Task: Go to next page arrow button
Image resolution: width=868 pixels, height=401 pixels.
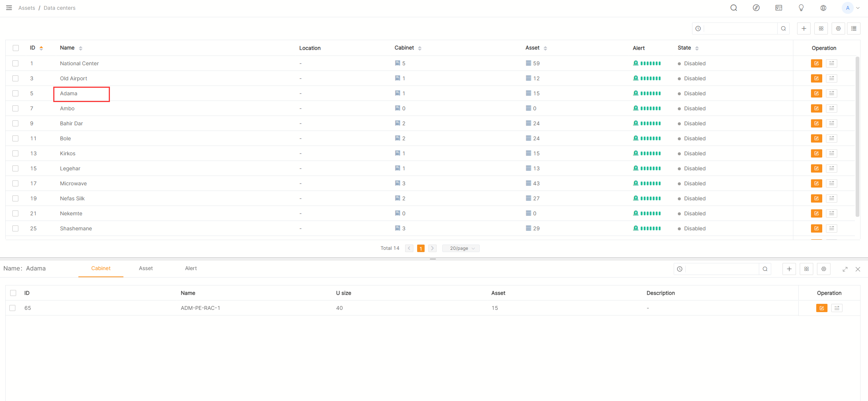Action: coord(432,248)
